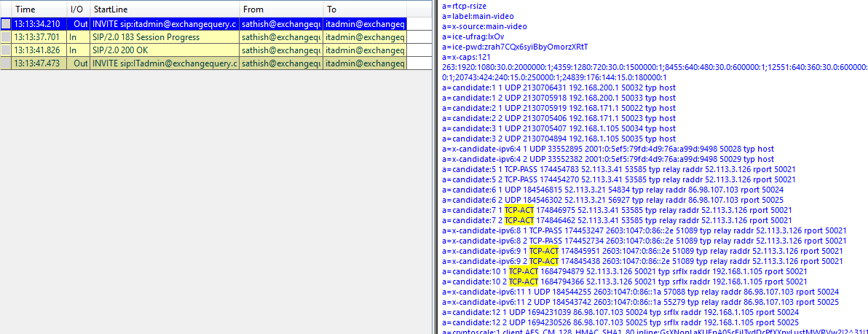Click candidate:2 2 line with port 50023
Viewport: 868px width, 334px height.
[559, 119]
